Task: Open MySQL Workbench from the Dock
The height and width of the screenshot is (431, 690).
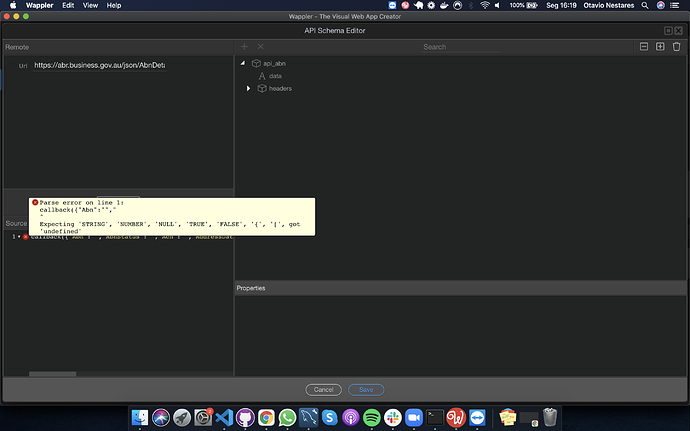Action: pyautogui.click(x=308, y=417)
